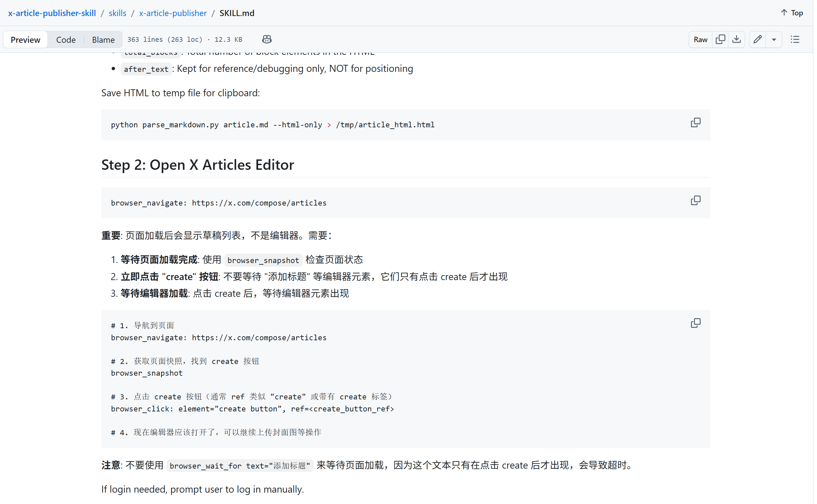
Task: Open the x-article-publisher folder breadcrumb
Action: (173, 13)
